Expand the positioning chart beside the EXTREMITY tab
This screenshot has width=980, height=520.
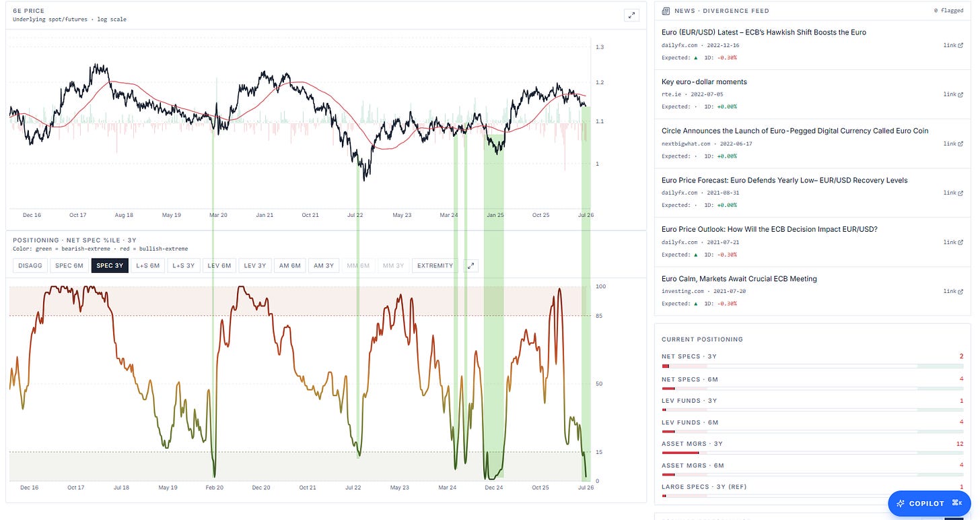[x=471, y=265]
